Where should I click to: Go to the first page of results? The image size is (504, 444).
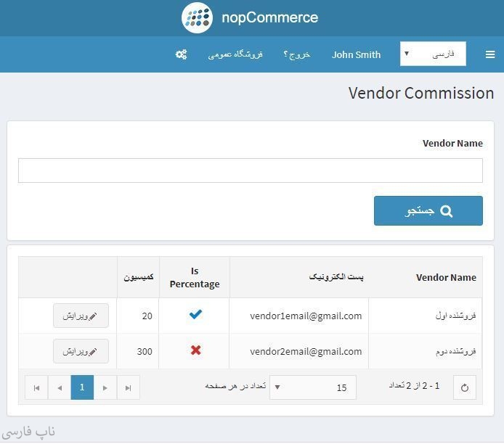tap(36, 387)
